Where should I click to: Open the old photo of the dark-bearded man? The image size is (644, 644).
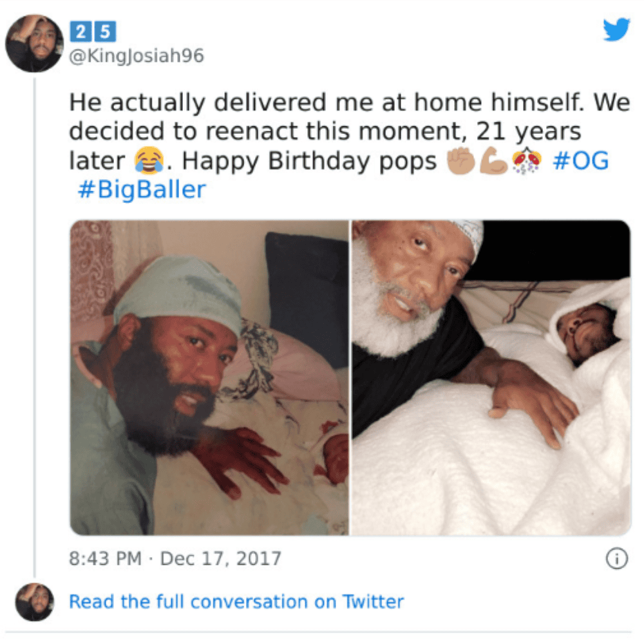tap(209, 377)
